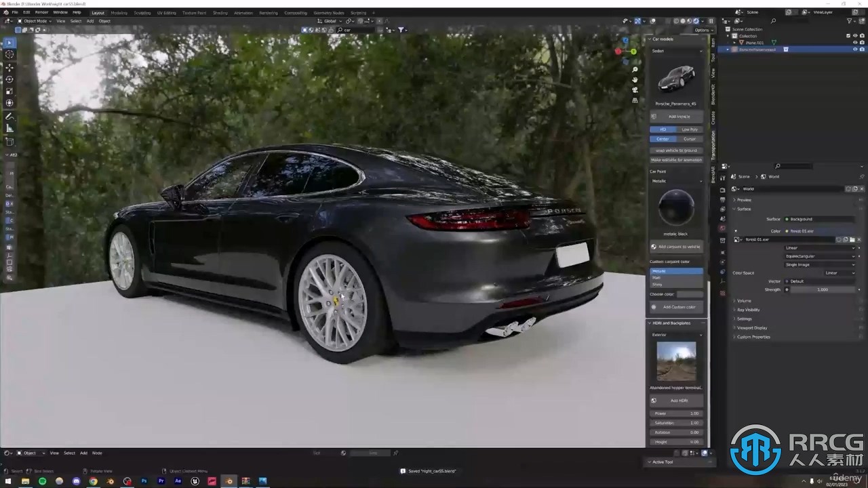This screenshot has width=868, height=488.
Task: Select the Annotate tool
Action: click(x=9, y=117)
